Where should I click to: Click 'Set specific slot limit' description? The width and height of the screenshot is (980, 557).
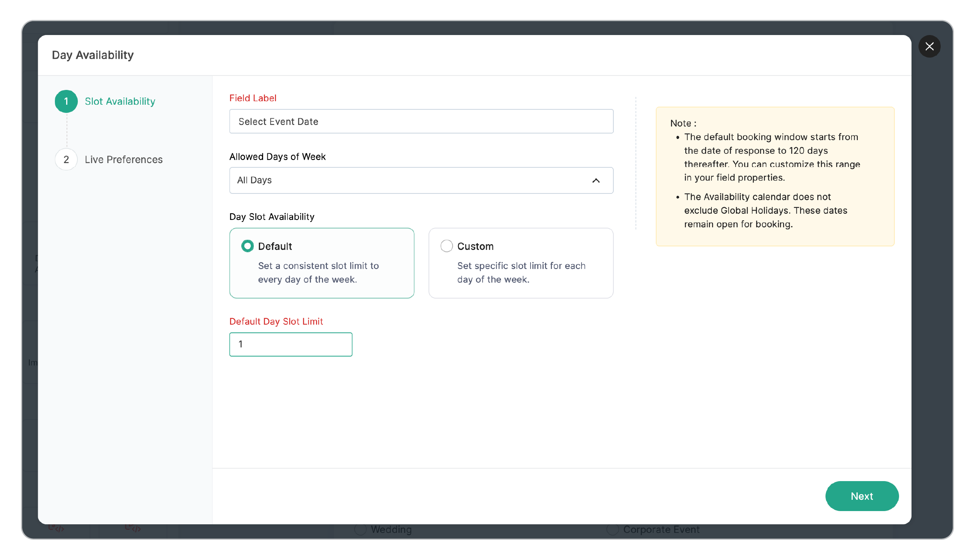521,272
